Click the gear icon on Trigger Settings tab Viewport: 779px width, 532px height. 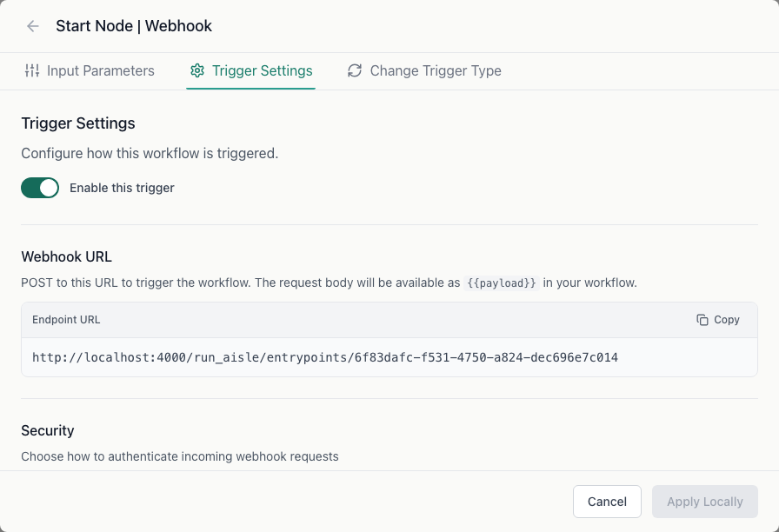point(197,70)
